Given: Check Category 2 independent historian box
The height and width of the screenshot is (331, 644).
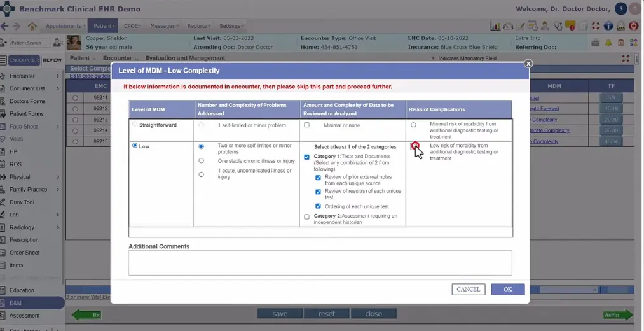Looking at the screenshot, I should (307, 216).
